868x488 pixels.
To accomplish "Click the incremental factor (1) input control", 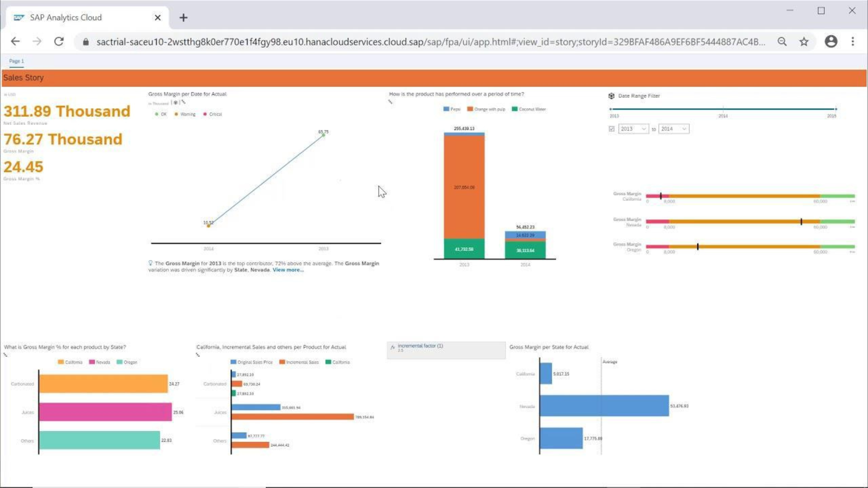I will (446, 350).
